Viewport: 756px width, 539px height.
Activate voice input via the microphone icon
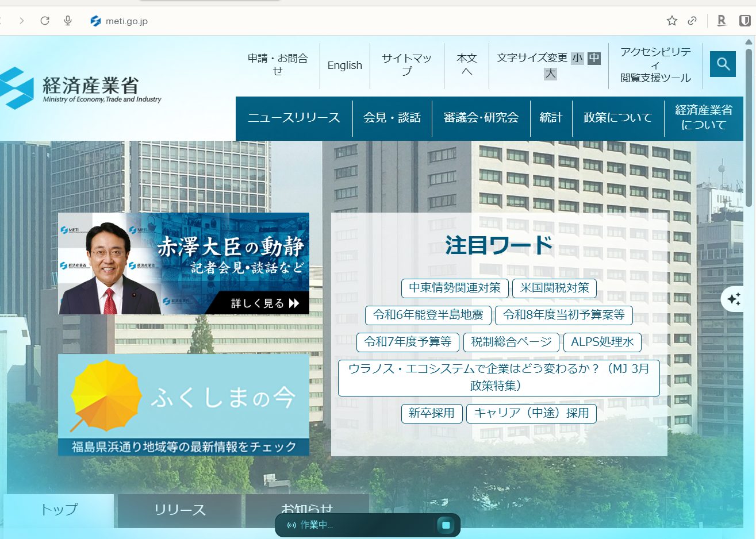pos(68,21)
